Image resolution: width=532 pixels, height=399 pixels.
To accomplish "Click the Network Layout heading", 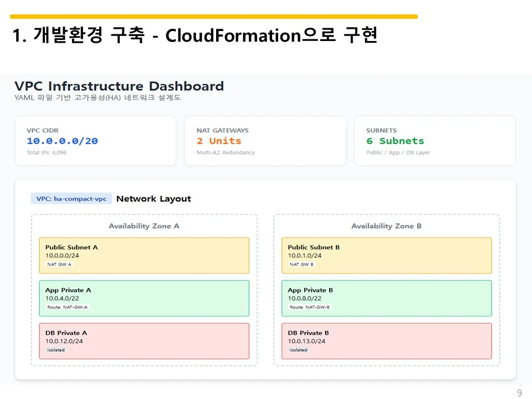I will (154, 198).
